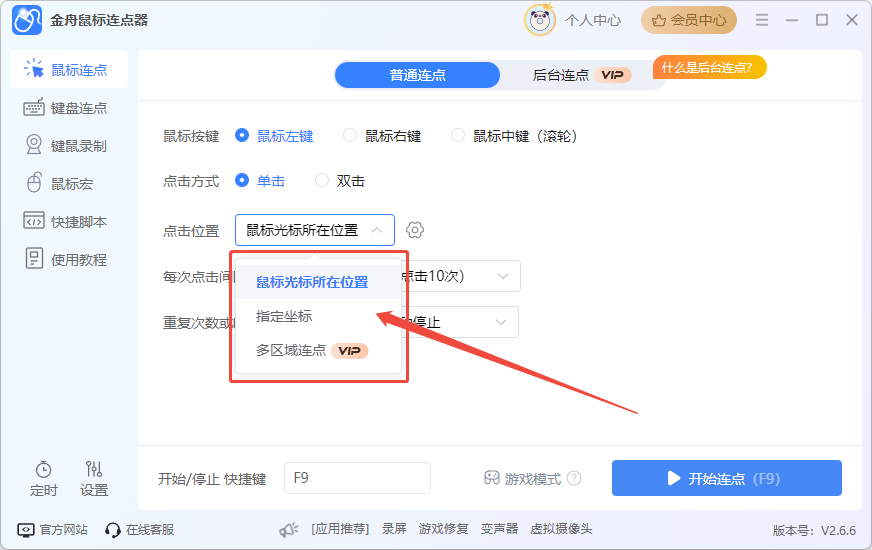872x550 pixels.
Task: Expand the repeat count dropdown arrow
Action: point(501,322)
